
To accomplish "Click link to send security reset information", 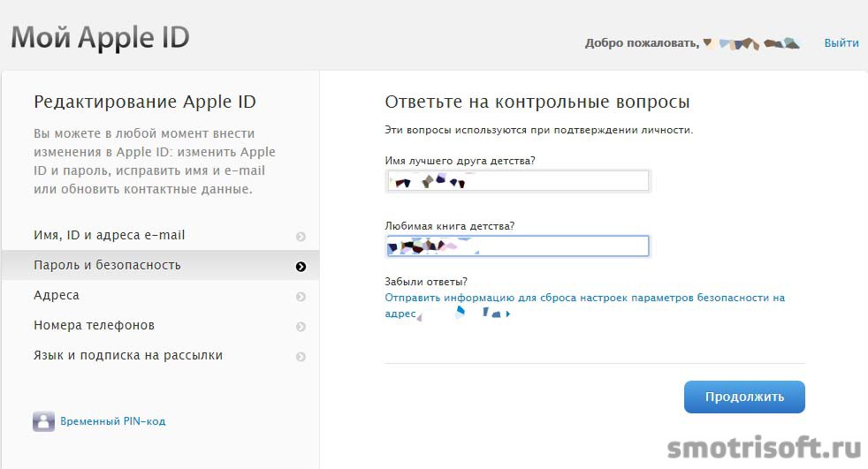I will point(584,299).
